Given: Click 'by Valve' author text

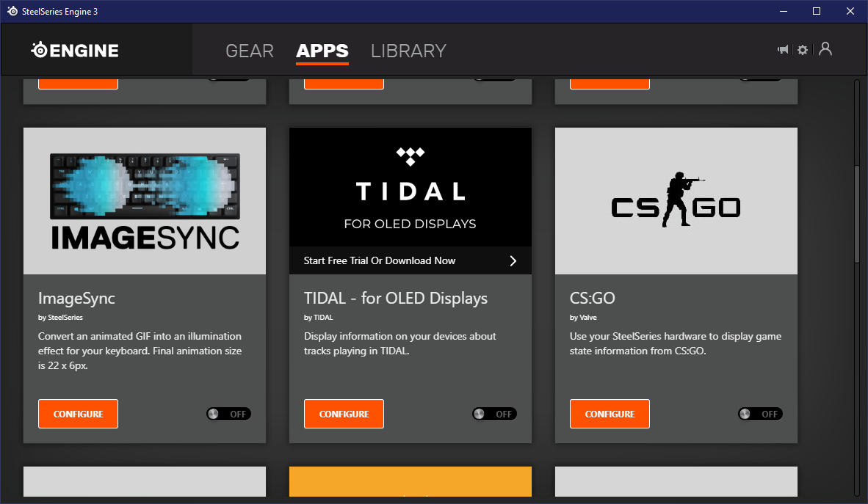Looking at the screenshot, I should (x=583, y=318).
